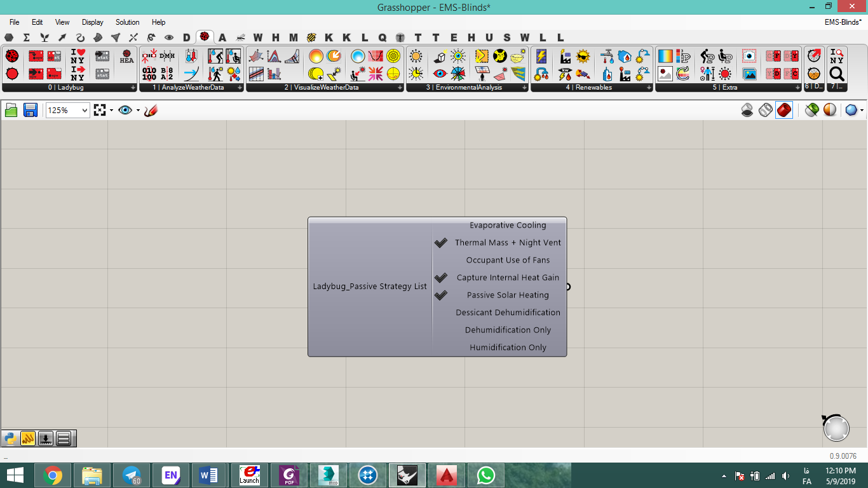The image size is (868, 488).
Task: Click the zoom extents icon
Action: (x=100, y=111)
